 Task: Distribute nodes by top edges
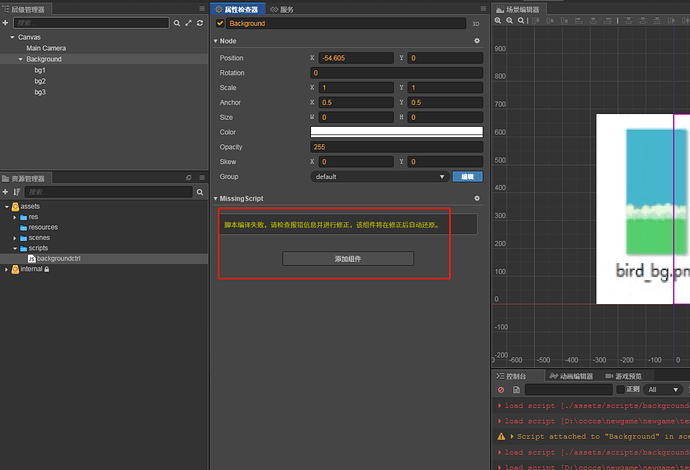[x=628, y=20]
